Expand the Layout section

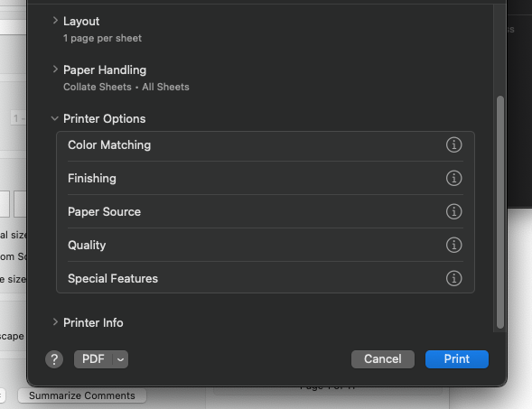click(x=55, y=21)
